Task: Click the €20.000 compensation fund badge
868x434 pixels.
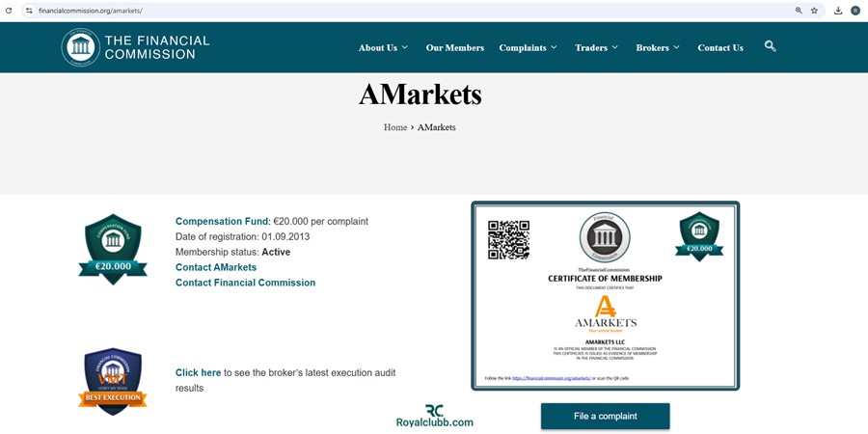Action: coord(113,249)
